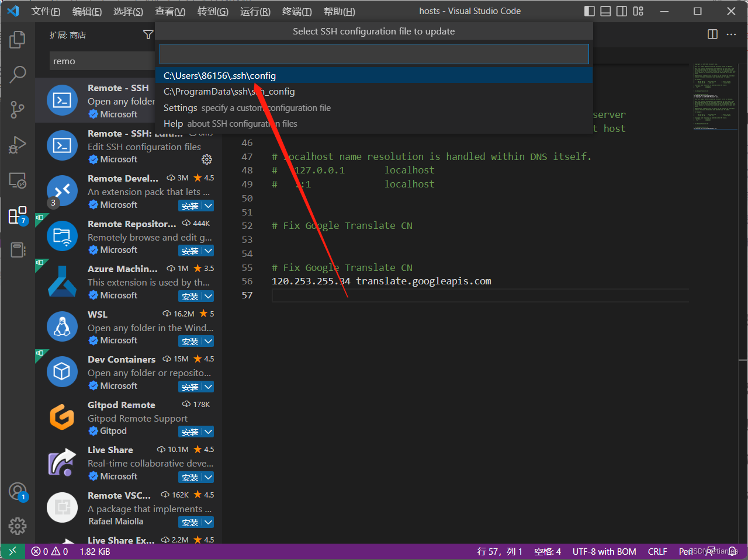Viewport: 748px width, 560px height.
Task: Open install dropdown arrow for Remote Repositories
Action: pos(208,251)
